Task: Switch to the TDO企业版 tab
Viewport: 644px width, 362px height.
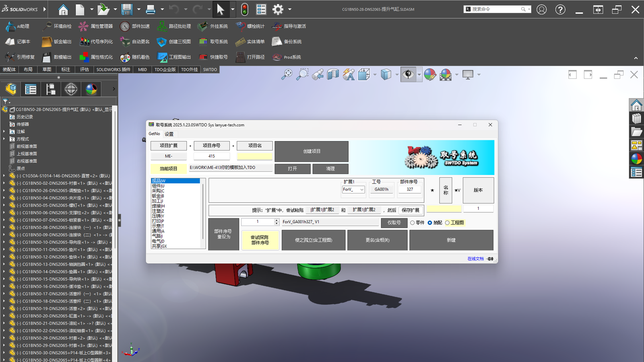Action: click(165, 70)
